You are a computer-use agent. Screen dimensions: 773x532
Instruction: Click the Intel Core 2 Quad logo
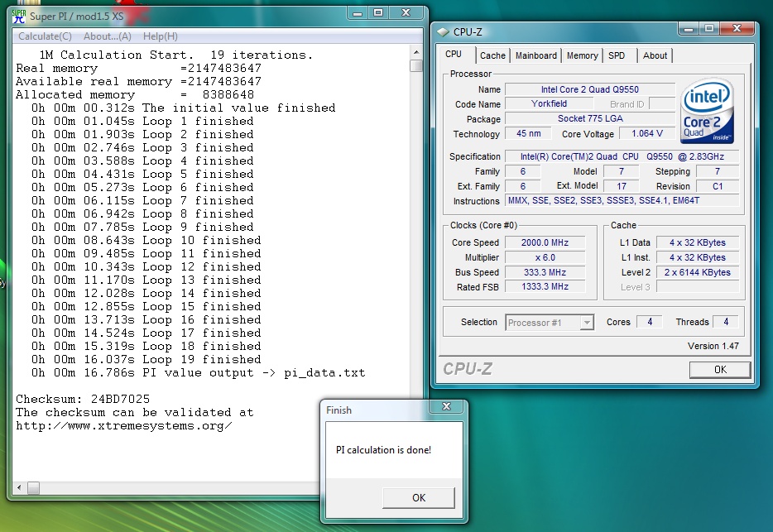coord(708,112)
